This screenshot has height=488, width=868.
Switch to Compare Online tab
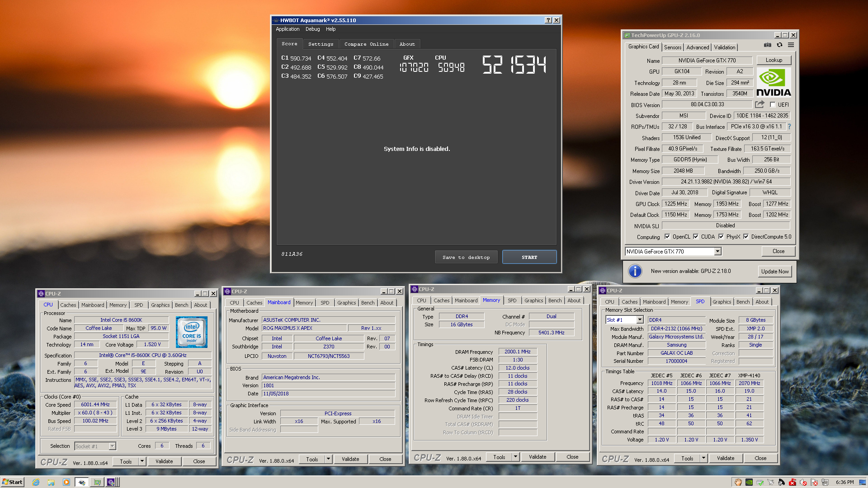tap(366, 44)
